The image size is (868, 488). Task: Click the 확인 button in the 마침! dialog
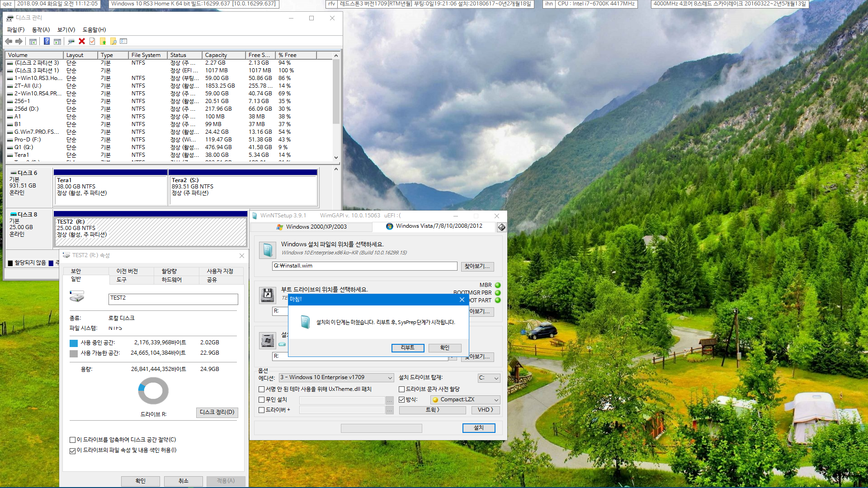pos(445,348)
